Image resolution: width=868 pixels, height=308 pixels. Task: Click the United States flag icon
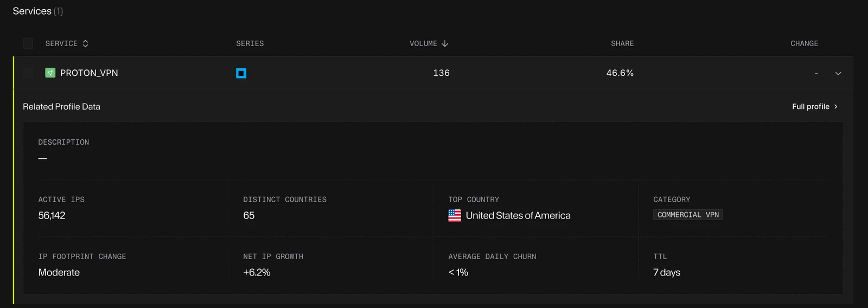455,216
